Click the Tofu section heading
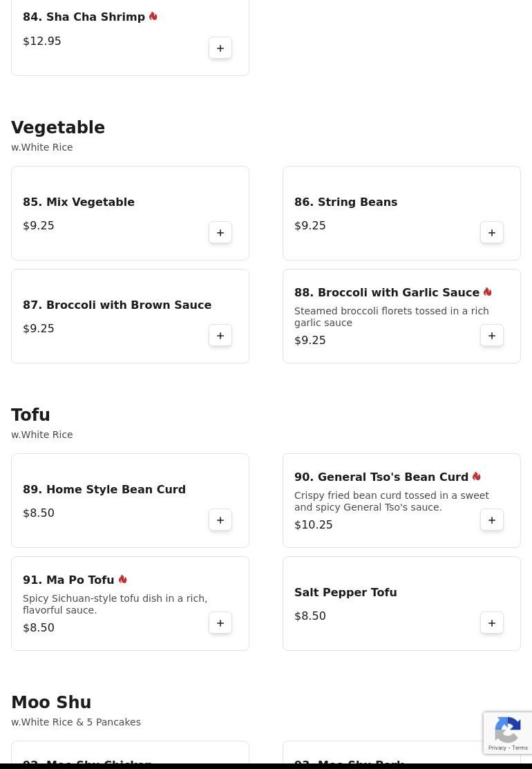532x769 pixels. coord(30,415)
